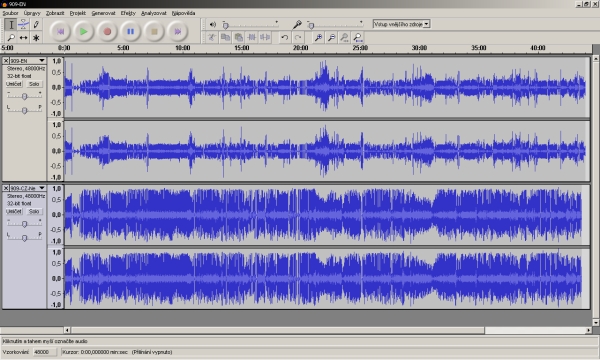Mute the 909-CZ track with Umlčet
Screen dimensions: 600x360
click(14, 211)
